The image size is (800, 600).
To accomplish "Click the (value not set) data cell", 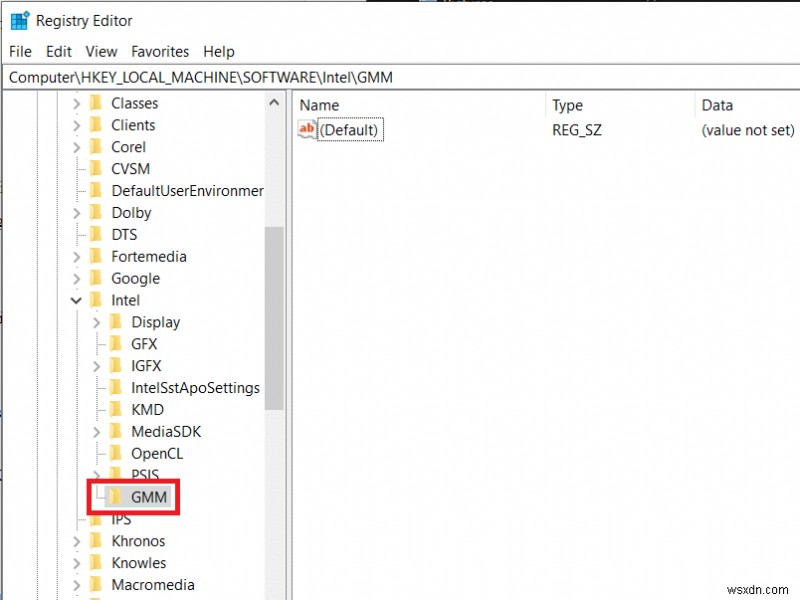I will click(748, 130).
